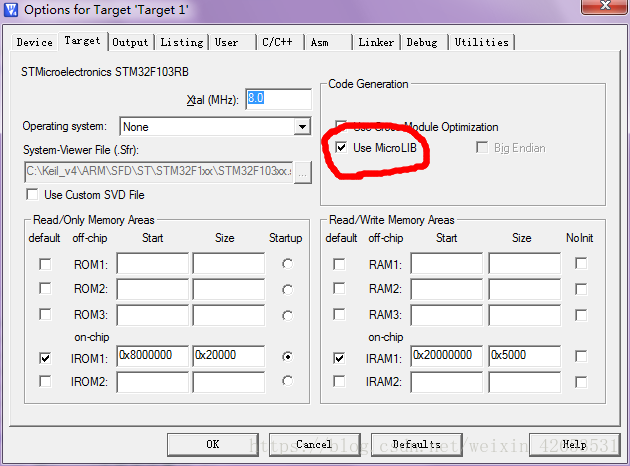Close the Options for Target dialog
Viewport: 630px width, 466px height.
click(x=604, y=6)
